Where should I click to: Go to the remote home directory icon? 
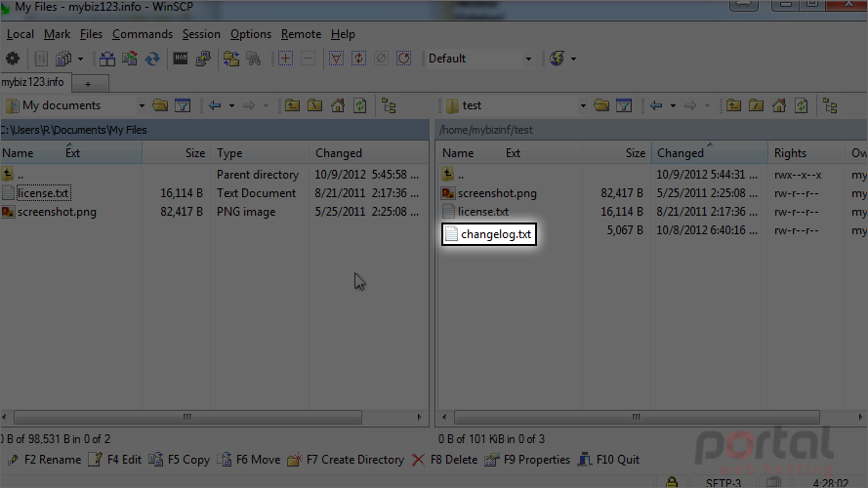779,105
